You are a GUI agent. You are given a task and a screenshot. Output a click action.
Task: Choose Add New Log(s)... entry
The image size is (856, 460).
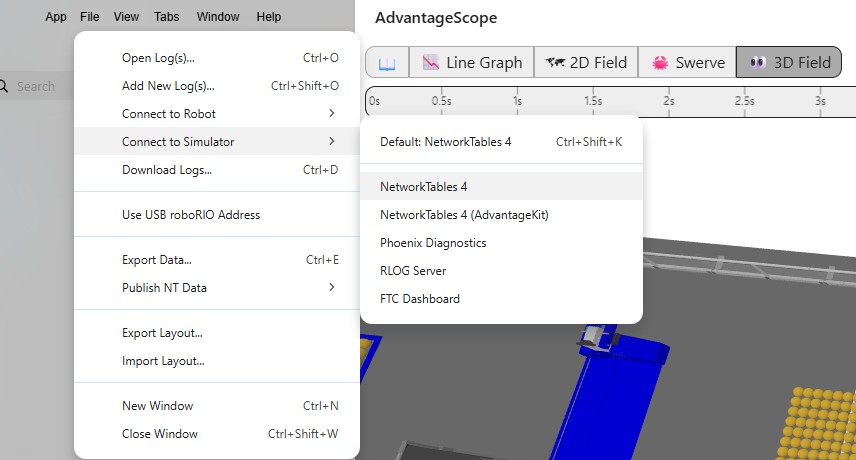[x=217, y=86]
